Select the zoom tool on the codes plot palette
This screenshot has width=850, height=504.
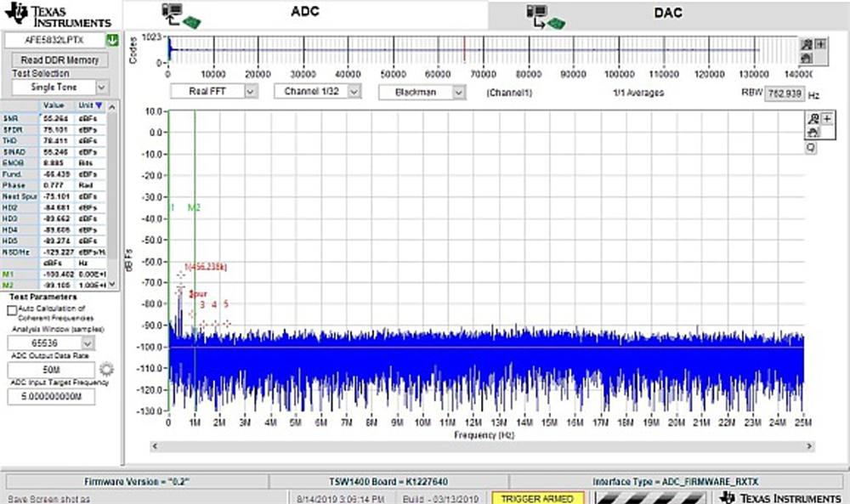coord(807,45)
